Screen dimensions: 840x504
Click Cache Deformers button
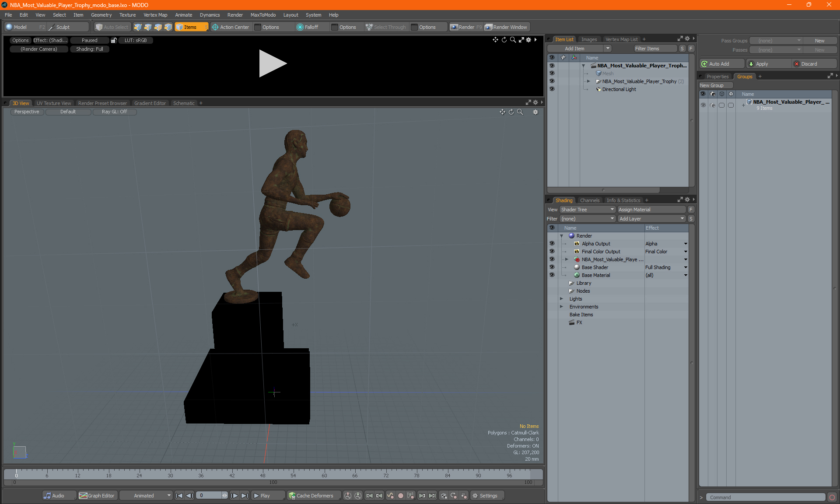pos(314,496)
